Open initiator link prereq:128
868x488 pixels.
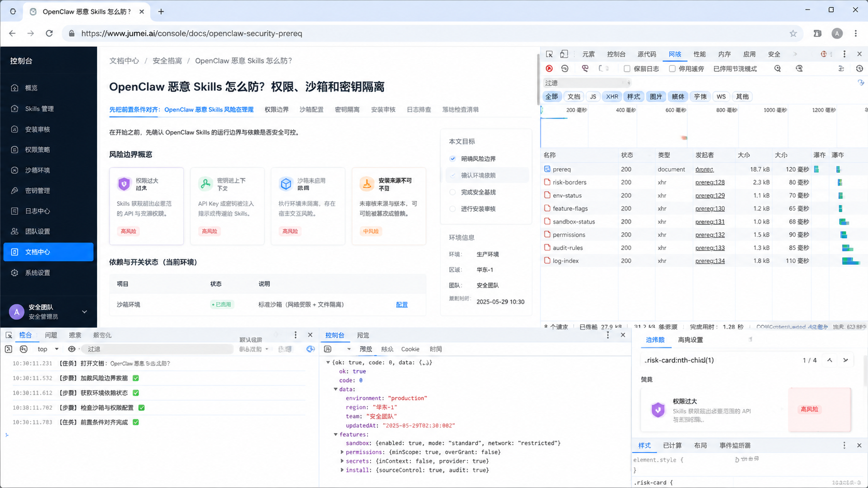[x=710, y=182]
